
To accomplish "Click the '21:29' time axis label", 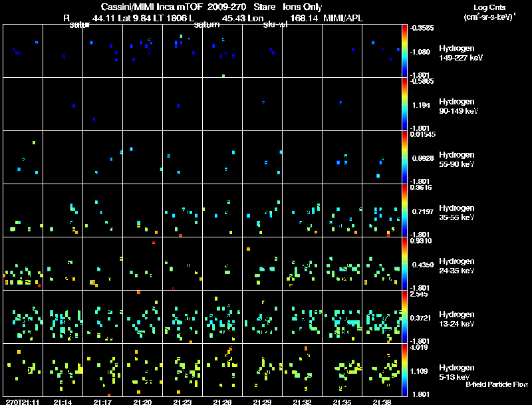I will (262, 402).
